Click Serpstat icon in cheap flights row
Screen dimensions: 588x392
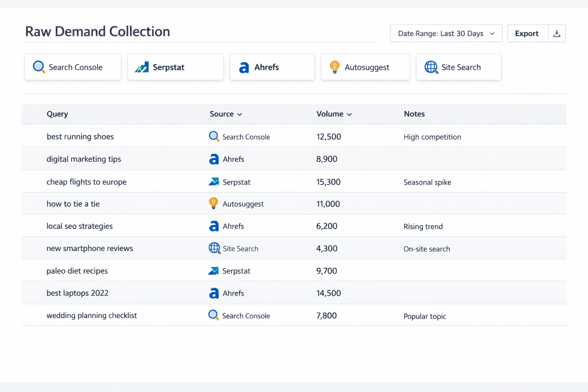point(214,182)
